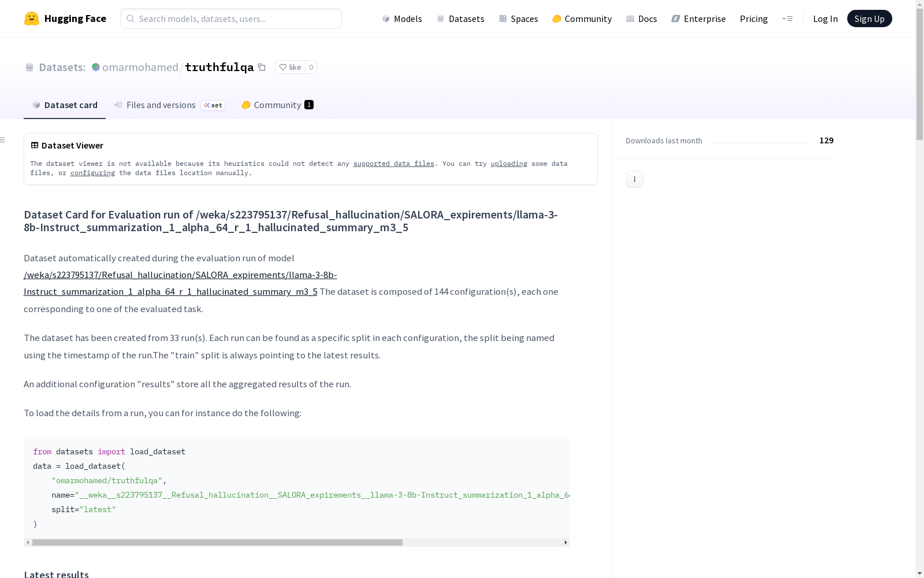Image resolution: width=924 pixels, height=578 pixels.
Task: Open Enterprise in the top navigation
Action: click(x=699, y=18)
